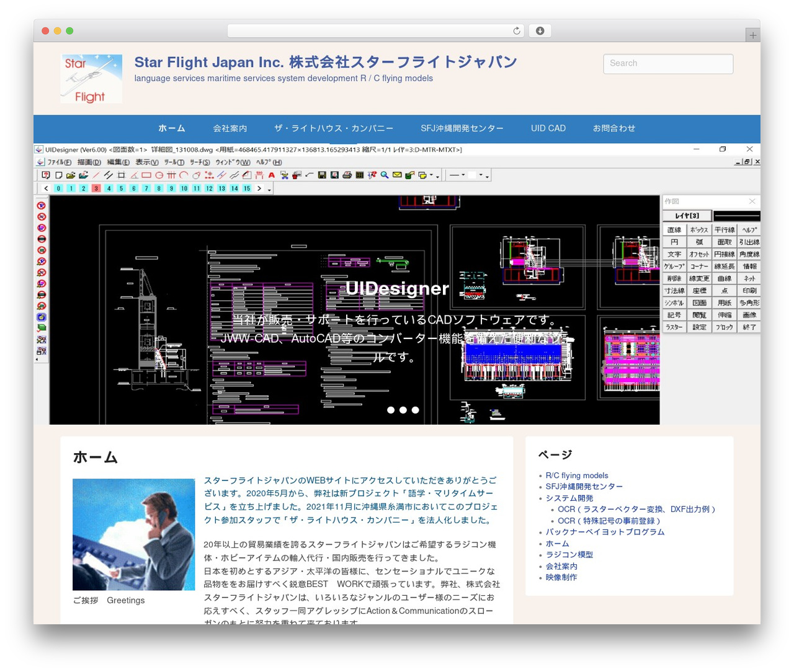Click the Star Flight Japan Inc. site title

326,62
